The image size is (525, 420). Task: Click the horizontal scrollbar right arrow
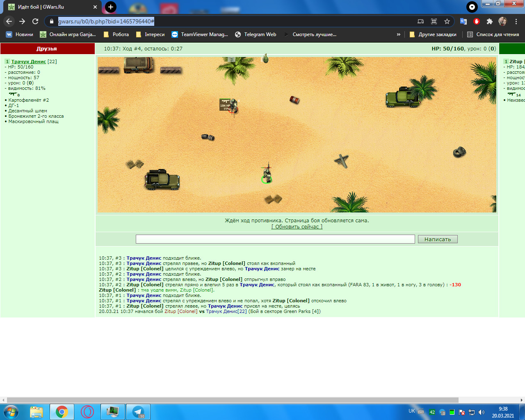(x=522, y=400)
